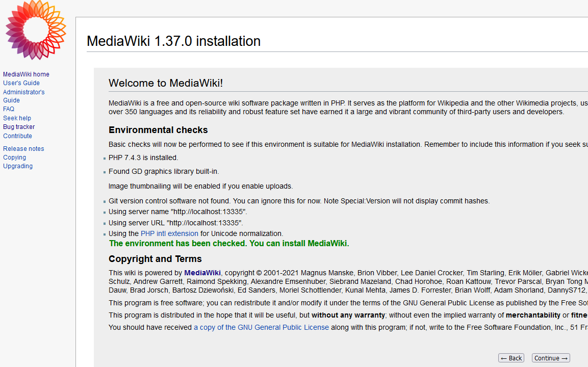Click the green environment checked message
This screenshot has width=588, height=367.
(229, 244)
